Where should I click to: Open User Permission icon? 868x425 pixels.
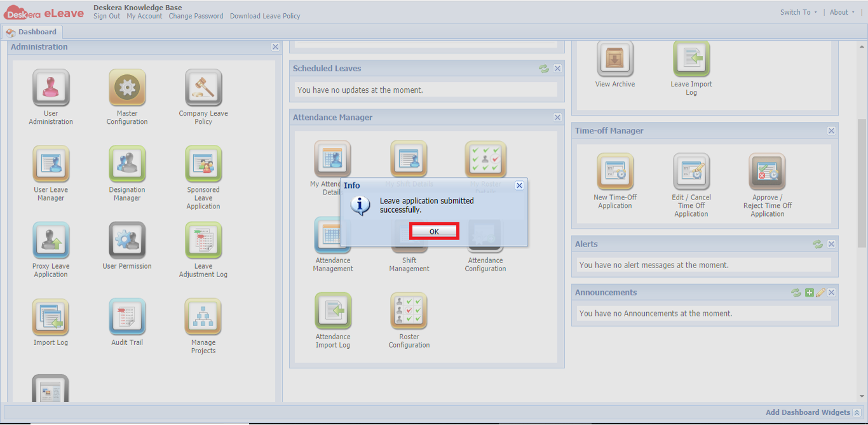click(x=127, y=240)
